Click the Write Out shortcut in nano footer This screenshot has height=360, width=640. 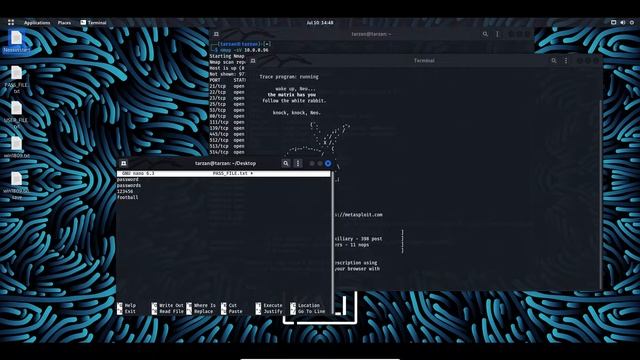(168, 305)
